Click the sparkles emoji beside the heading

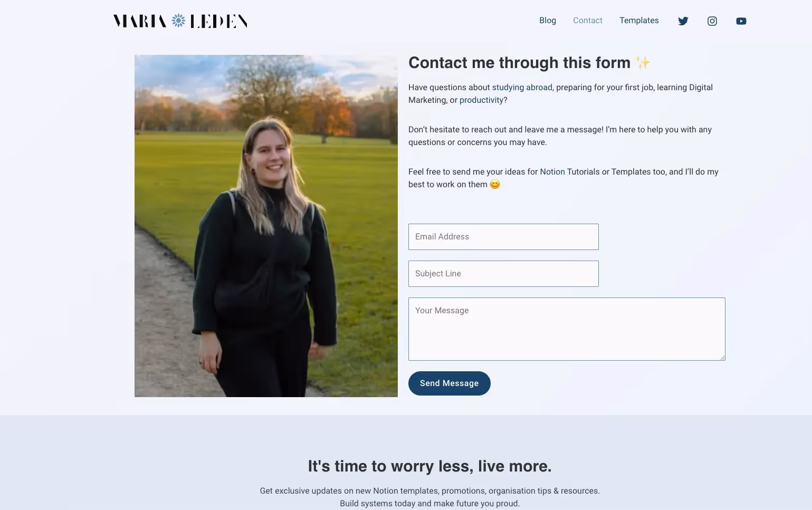pyautogui.click(x=643, y=63)
